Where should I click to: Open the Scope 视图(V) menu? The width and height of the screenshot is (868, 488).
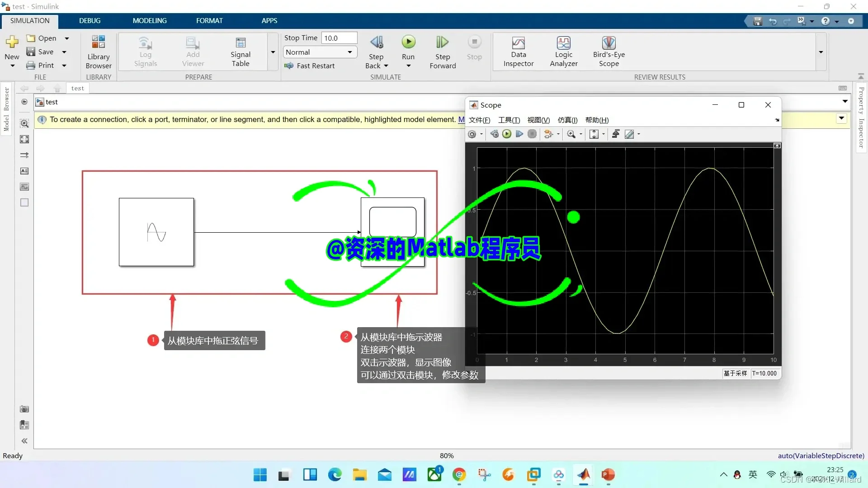538,120
